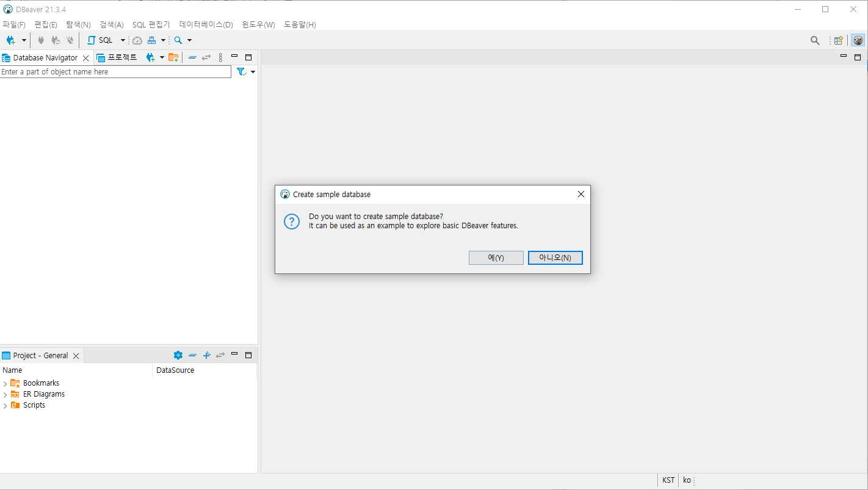This screenshot has height=490, width=868.
Task: Click the New Connection plug icon in main toolbar
Action: [x=10, y=40]
